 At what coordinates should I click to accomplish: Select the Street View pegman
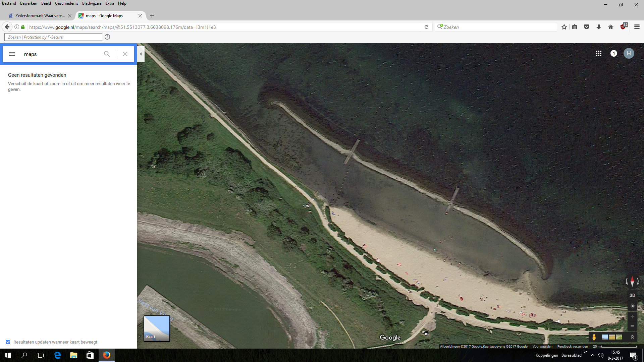click(594, 337)
